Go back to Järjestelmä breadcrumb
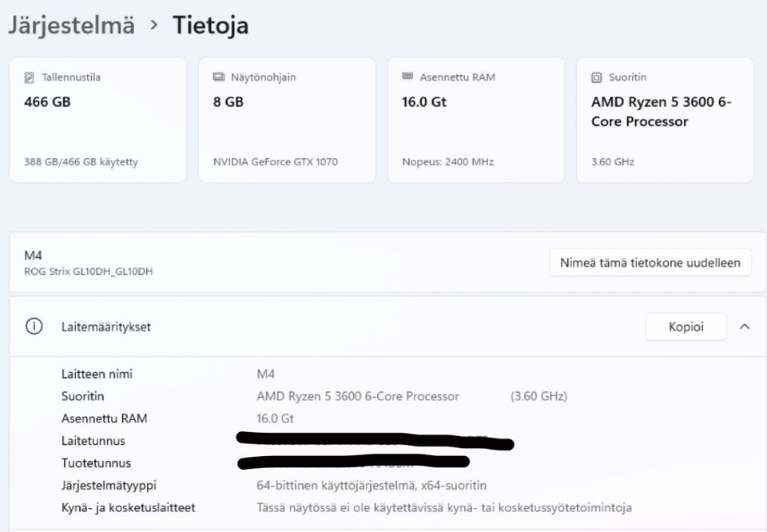The height and width of the screenshot is (532, 767). click(x=71, y=25)
